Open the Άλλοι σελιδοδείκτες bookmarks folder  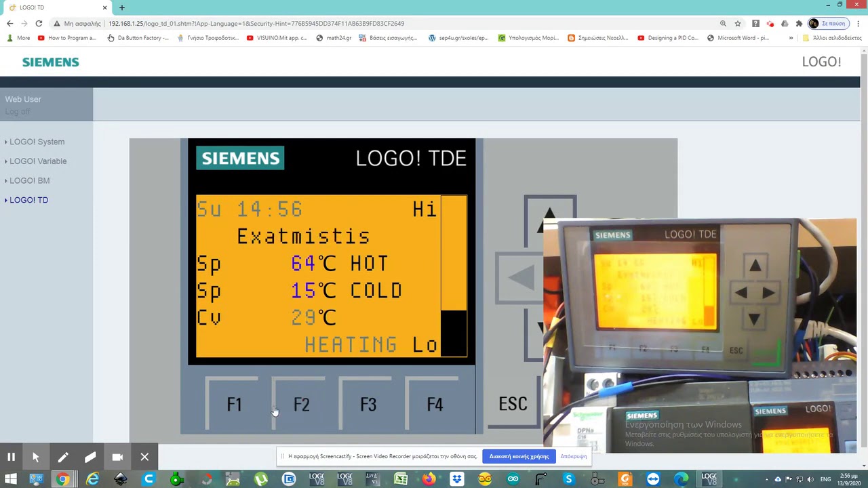pos(832,38)
